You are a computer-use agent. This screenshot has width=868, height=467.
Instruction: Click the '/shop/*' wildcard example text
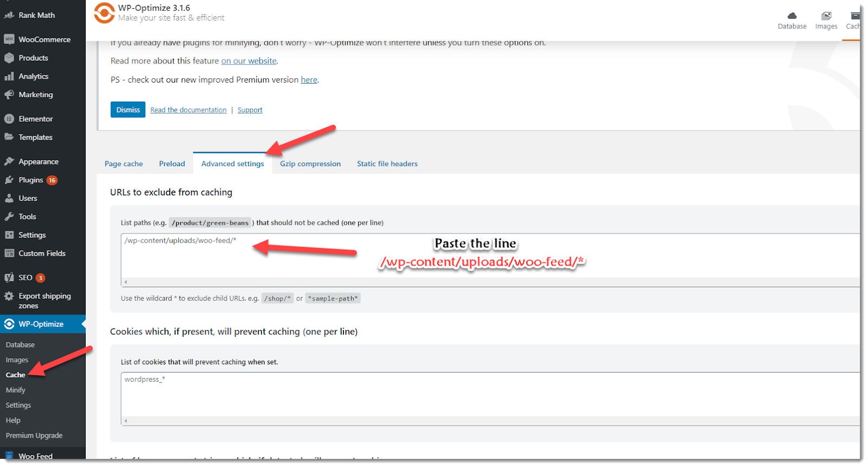coord(277,298)
